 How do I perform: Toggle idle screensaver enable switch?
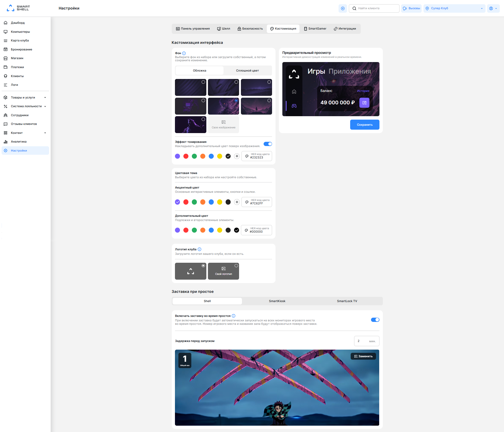tap(375, 320)
